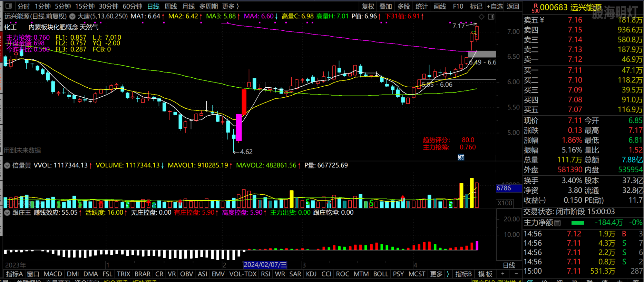644x282 pixels.
Task: Click the minus zoom-out button at bottom right
Action: pyautogui.click(x=516, y=274)
